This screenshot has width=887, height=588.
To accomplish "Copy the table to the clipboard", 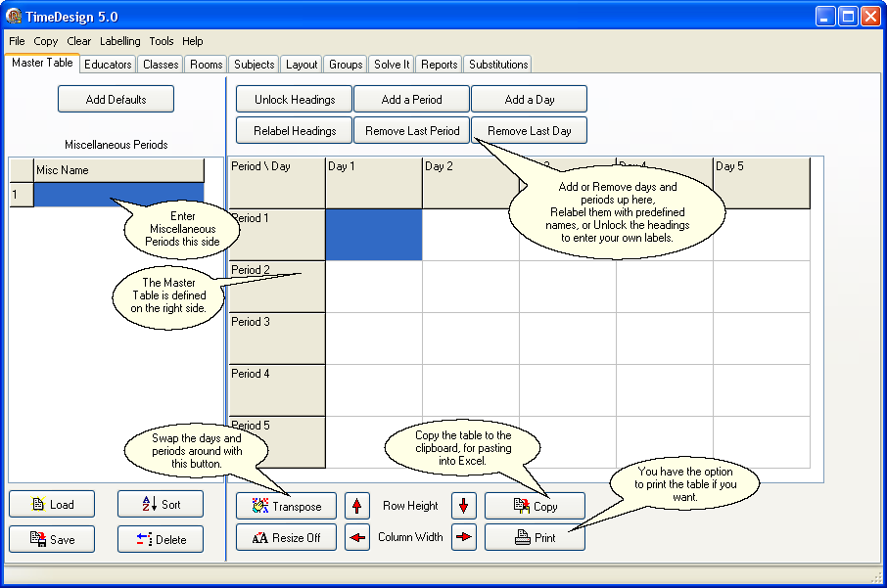I will tap(536, 506).
